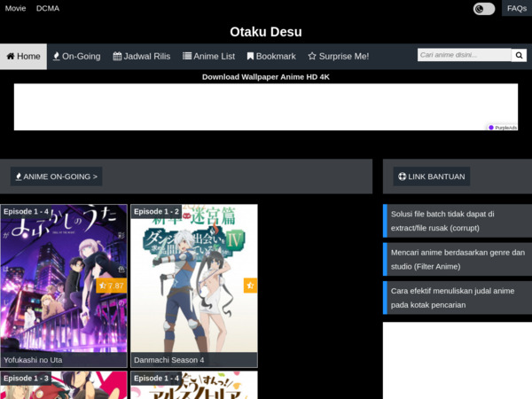This screenshot has width=532, height=399.
Task: Click the flame icon in ANIME ON-GOING button
Action: pos(19,176)
